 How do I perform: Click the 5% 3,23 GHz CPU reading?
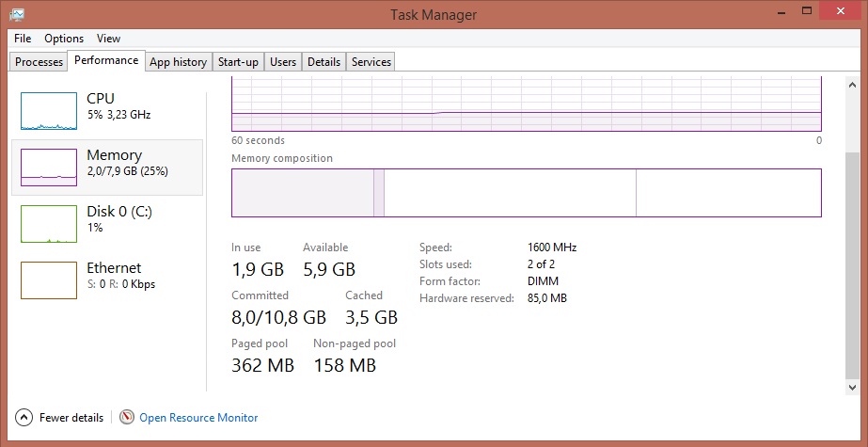point(118,115)
